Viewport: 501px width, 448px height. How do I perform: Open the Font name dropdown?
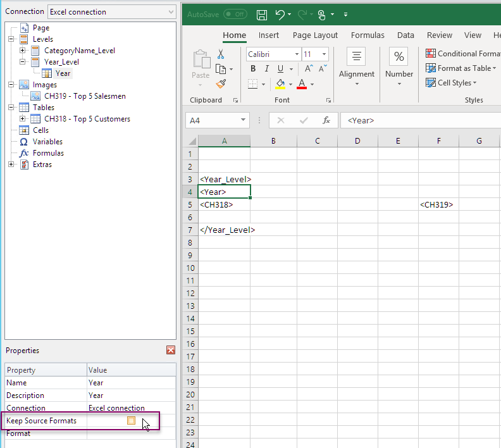pyautogui.click(x=295, y=54)
